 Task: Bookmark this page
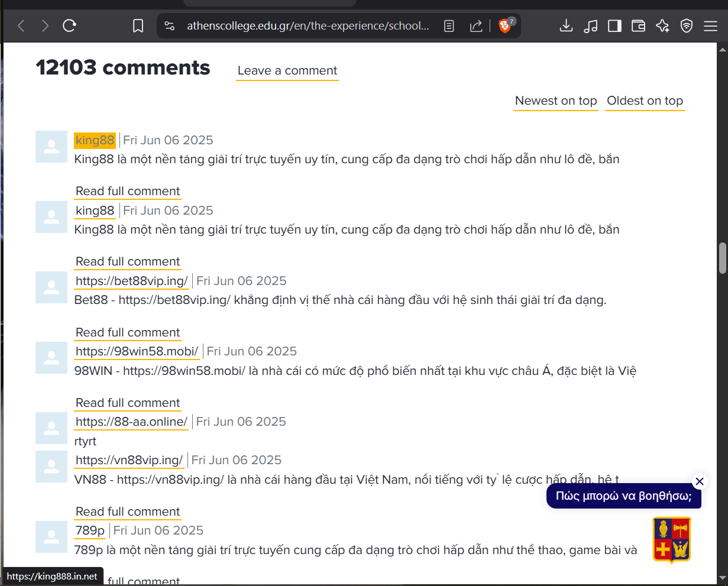[x=138, y=26]
